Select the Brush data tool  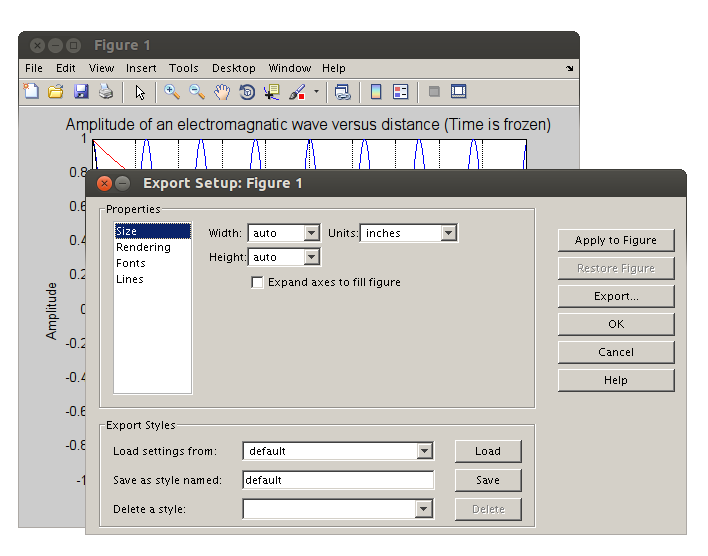coord(297,92)
